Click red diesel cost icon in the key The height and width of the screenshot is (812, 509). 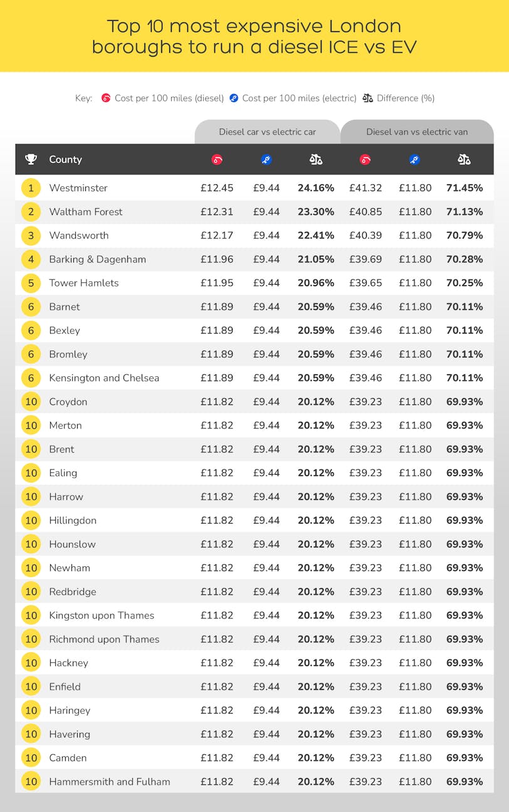pyautogui.click(x=107, y=98)
